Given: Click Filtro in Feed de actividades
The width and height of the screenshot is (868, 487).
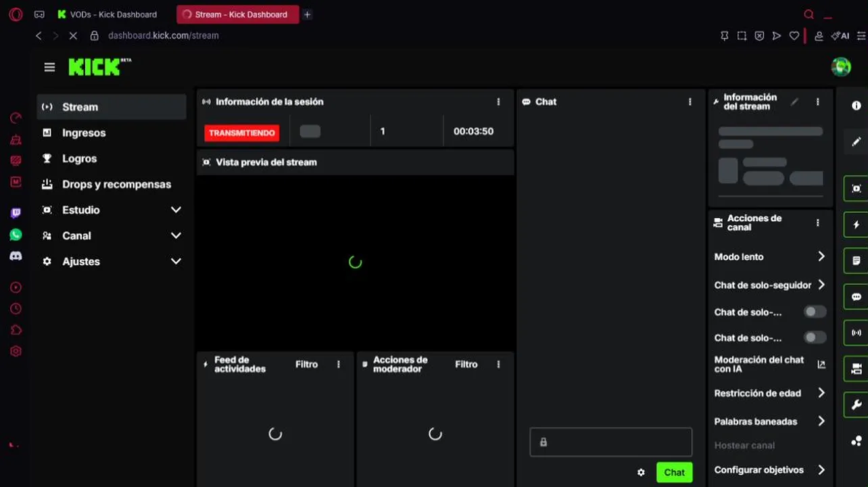Looking at the screenshot, I should (306, 364).
